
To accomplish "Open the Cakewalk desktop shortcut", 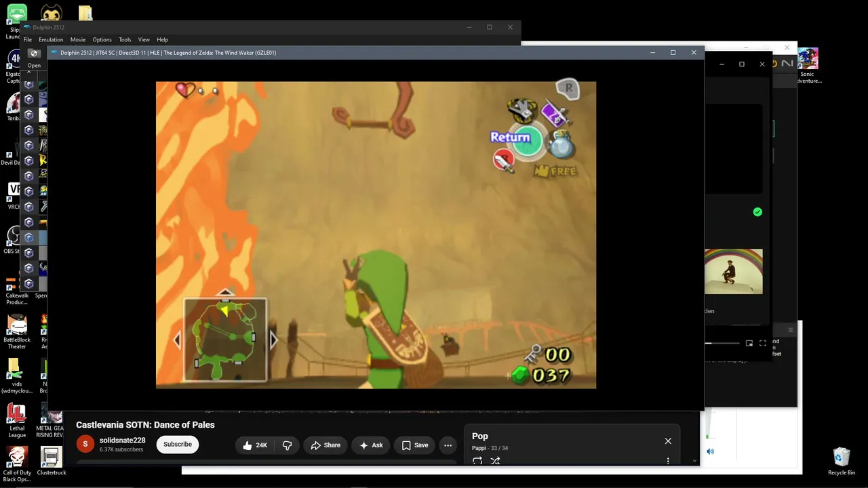I will click(x=17, y=289).
